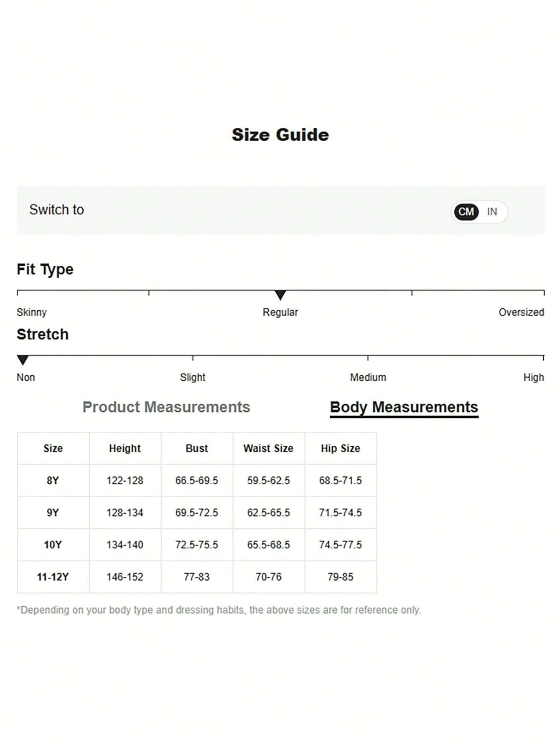This screenshot has height=746, width=560.
Task: Click the Fit Type Regular marker
Action: pos(280,295)
